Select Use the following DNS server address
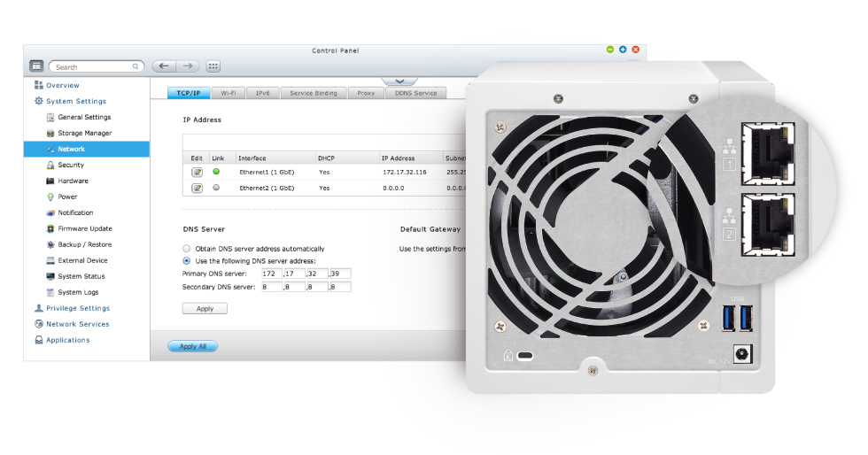The image size is (868, 455). point(187,261)
